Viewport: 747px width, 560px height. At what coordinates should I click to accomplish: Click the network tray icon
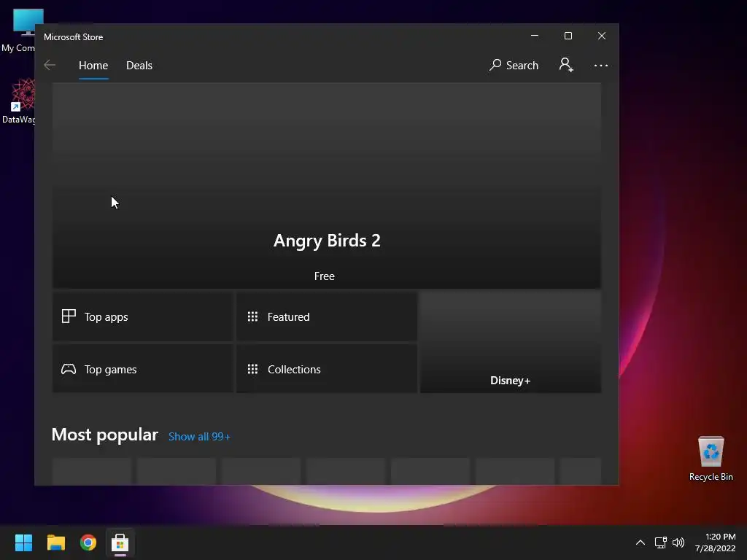660,542
